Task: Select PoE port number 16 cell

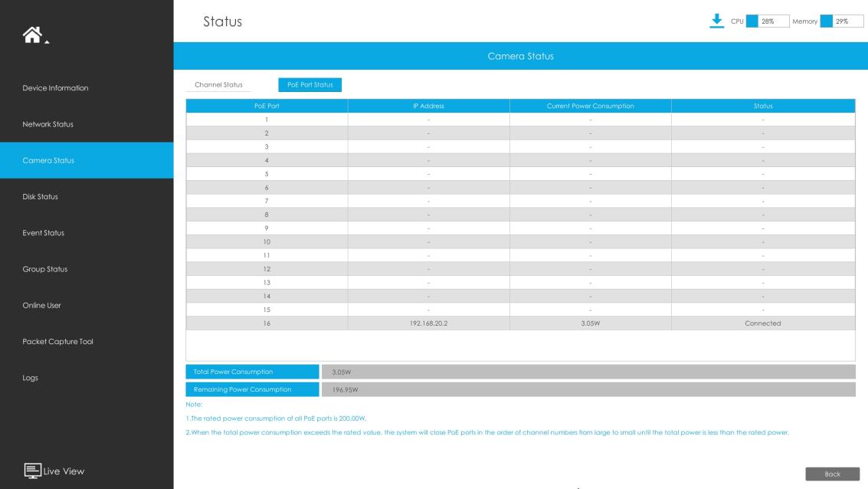Action: point(267,323)
